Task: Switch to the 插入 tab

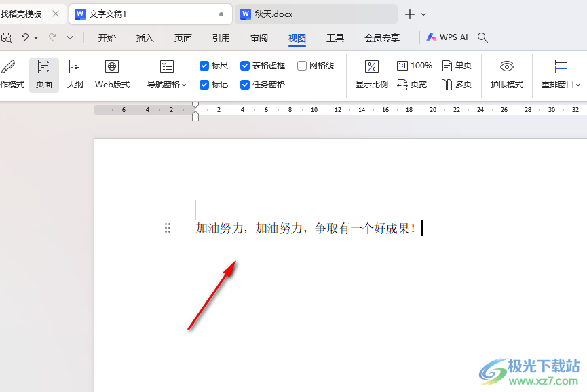Action: coord(145,38)
